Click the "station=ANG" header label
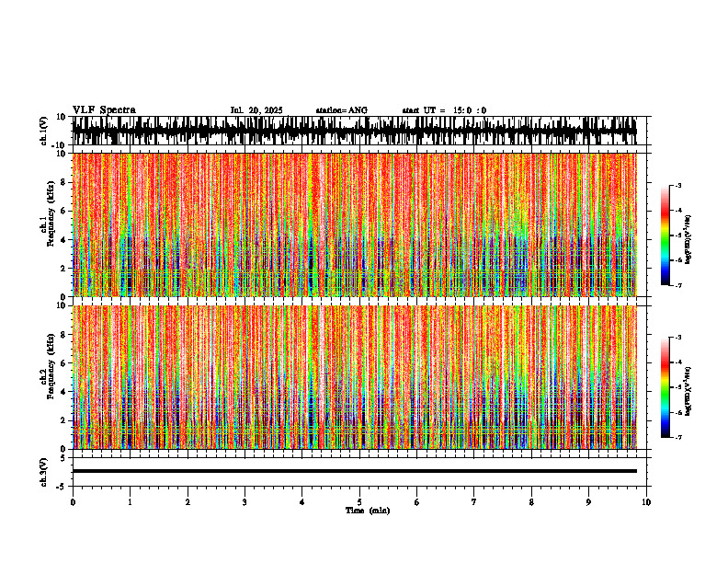The image size is (728, 563). [x=342, y=110]
